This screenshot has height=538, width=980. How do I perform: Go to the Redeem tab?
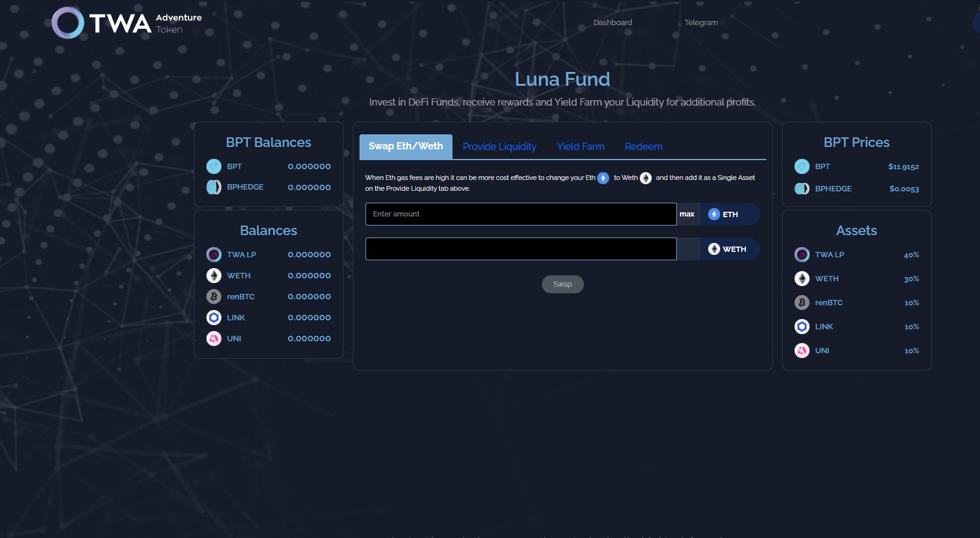643,146
